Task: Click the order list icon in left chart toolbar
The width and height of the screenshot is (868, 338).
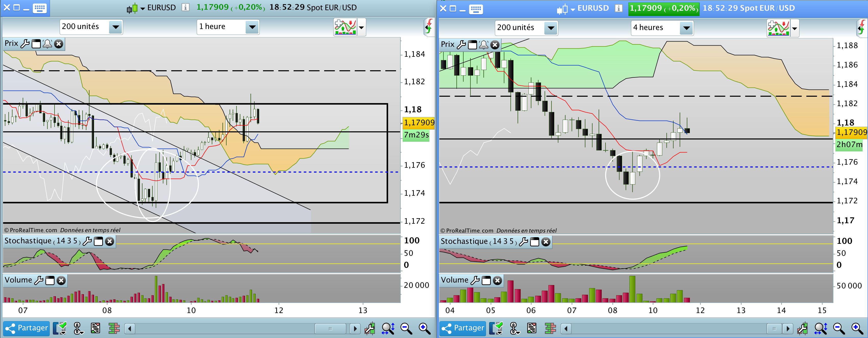Action: pyautogui.click(x=95, y=328)
